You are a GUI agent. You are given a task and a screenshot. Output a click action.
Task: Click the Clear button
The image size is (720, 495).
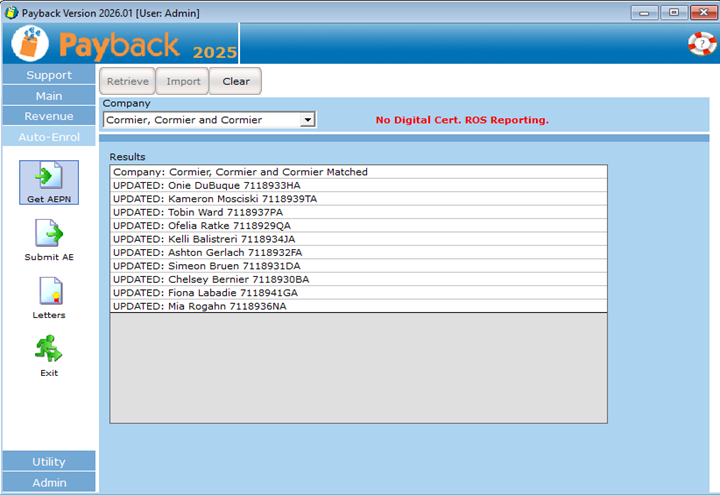236,81
